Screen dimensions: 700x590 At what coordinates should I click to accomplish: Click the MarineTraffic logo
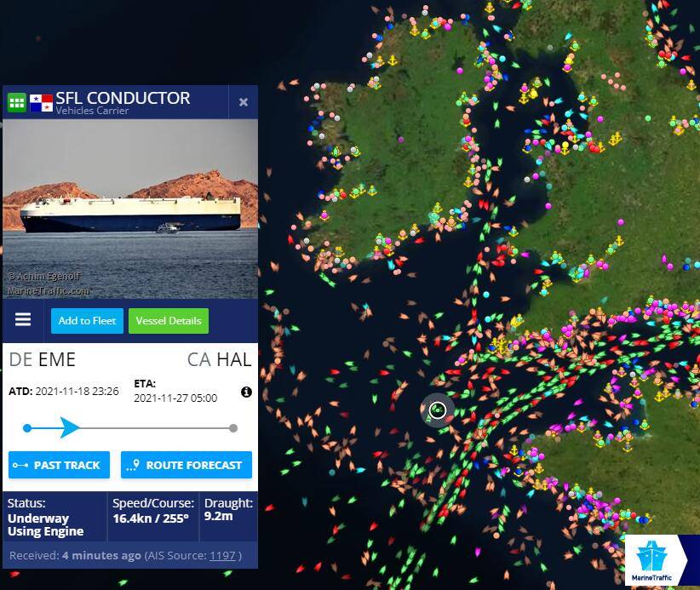pyautogui.click(x=651, y=560)
